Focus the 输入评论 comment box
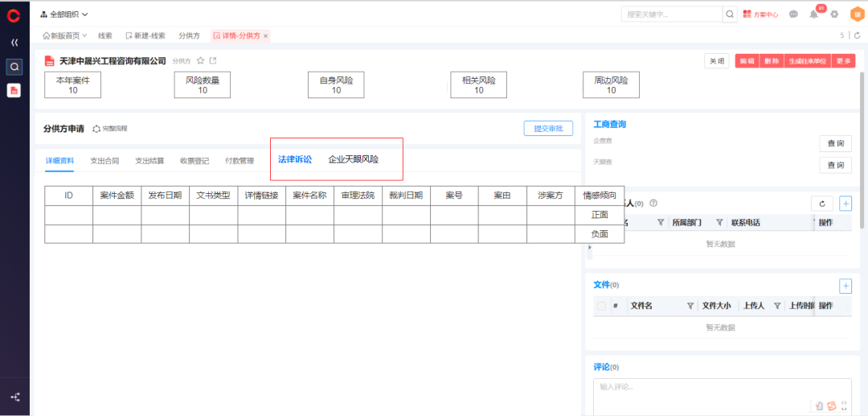Image resolution: width=868 pixels, height=416 pixels. [722, 397]
